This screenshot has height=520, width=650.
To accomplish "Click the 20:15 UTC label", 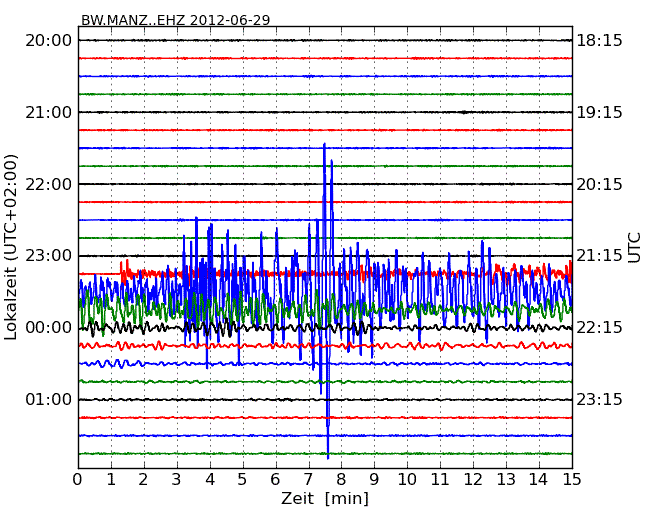I will pyautogui.click(x=599, y=184).
